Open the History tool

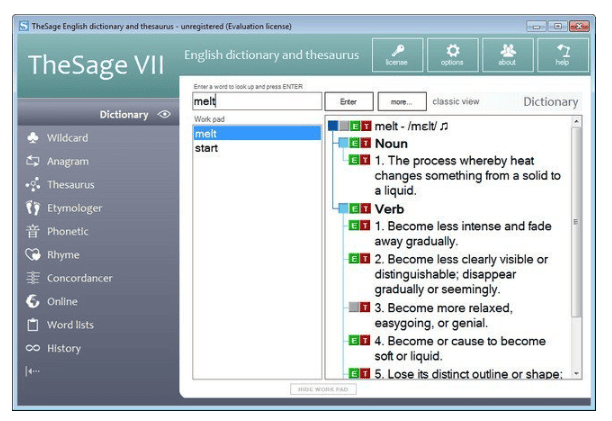[x=53, y=348]
